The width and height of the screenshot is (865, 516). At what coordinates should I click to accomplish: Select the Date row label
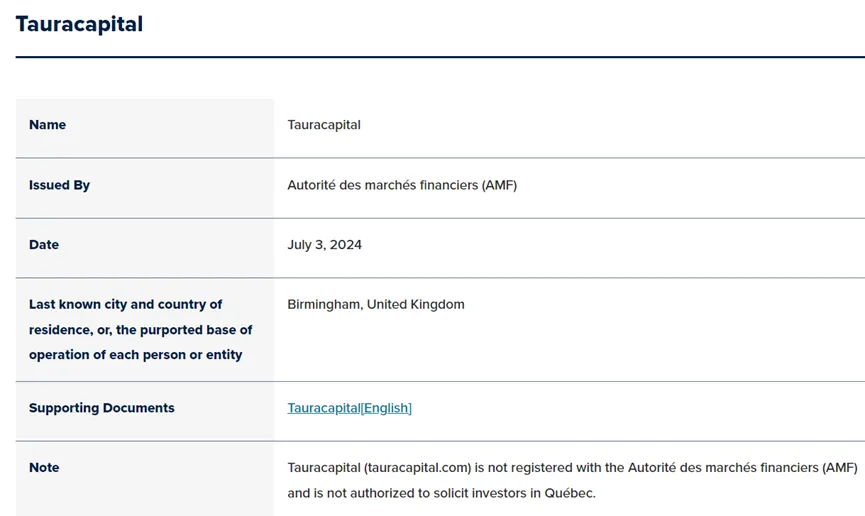coord(44,244)
